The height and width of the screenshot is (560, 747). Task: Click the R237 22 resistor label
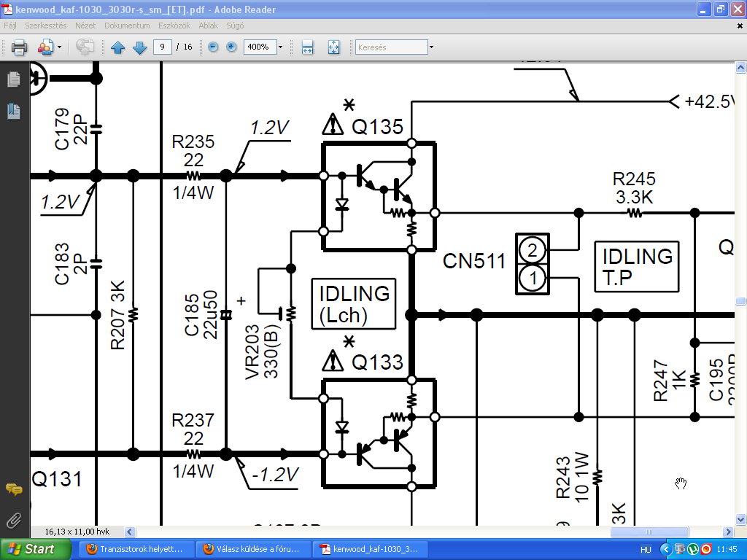click(193, 429)
